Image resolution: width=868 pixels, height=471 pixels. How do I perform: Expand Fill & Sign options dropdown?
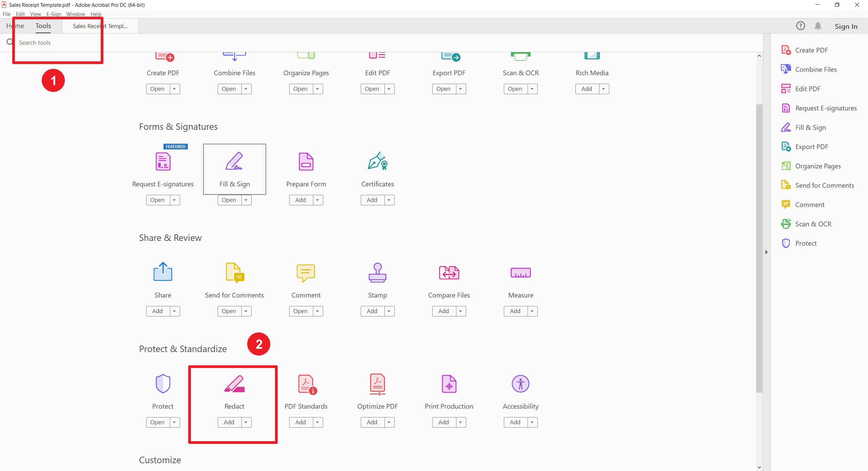tap(246, 200)
